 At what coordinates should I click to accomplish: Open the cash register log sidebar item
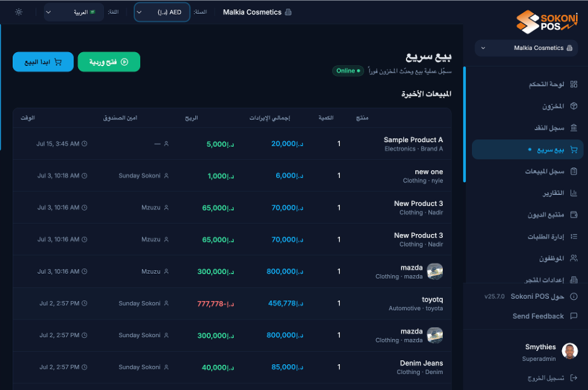[527, 128]
